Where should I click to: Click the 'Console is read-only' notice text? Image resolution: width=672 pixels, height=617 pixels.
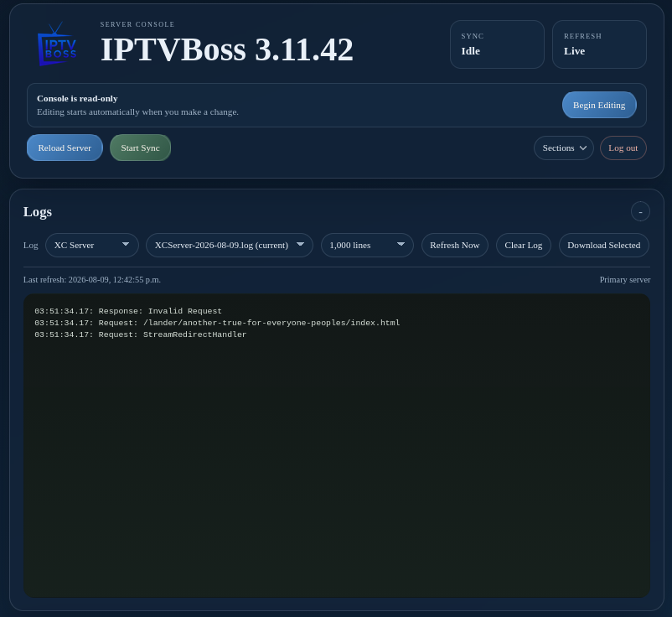[x=77, y=99]
